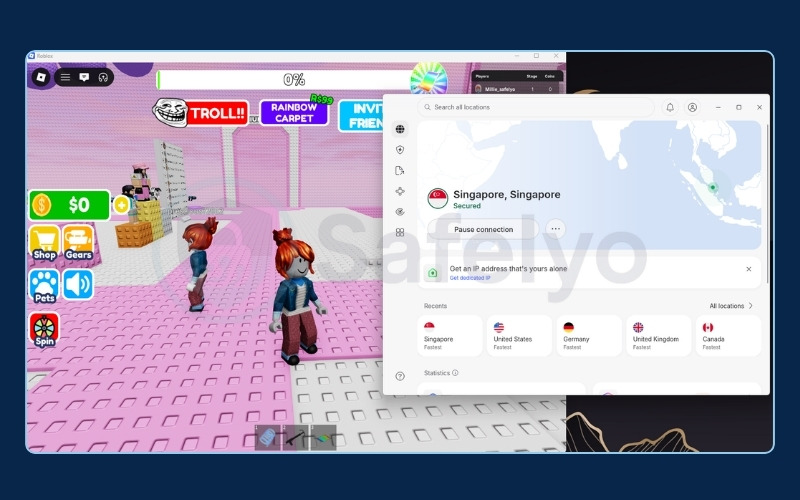The height and width of the screenshot is (500, 800).
Task: Click the Statistics heading
Action: coord(437,373)
